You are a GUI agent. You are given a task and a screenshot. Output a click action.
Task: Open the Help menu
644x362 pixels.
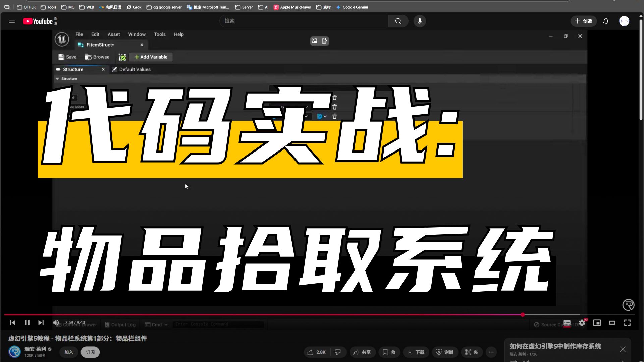pos(179,34)
